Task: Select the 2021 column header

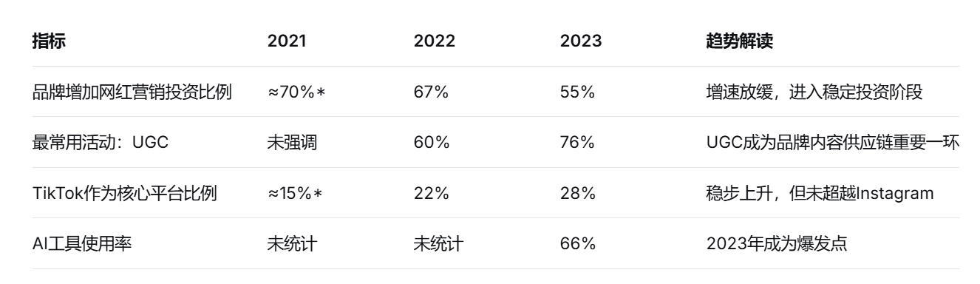Action: click(287, 41)
